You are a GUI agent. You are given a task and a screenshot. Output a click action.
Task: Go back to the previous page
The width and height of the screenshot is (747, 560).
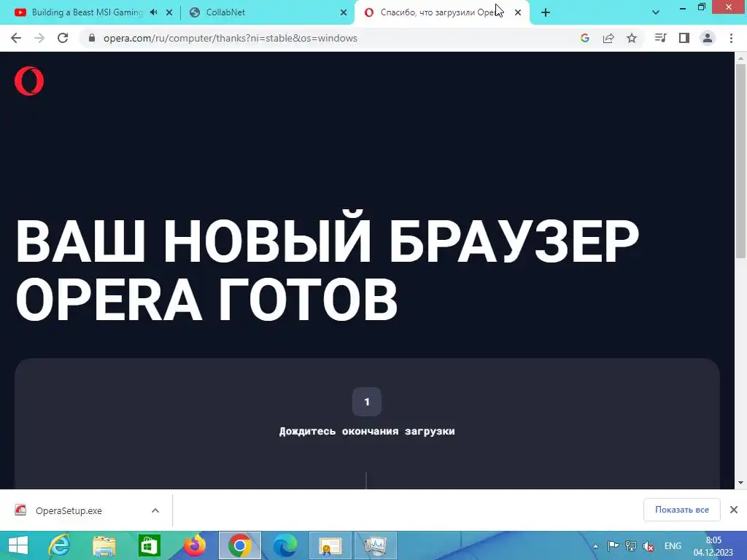(x=16, y=38)
